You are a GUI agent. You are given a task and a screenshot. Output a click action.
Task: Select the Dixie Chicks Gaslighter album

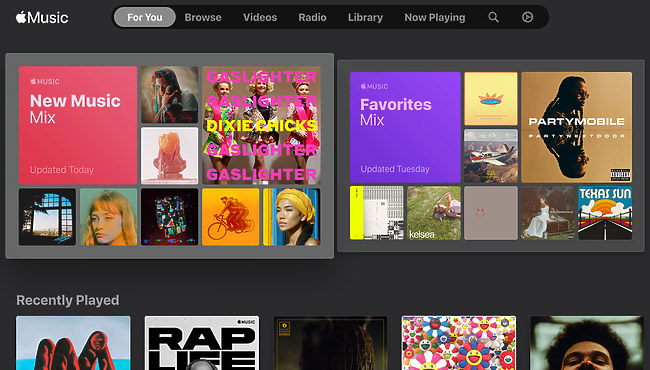pos(261,125)
